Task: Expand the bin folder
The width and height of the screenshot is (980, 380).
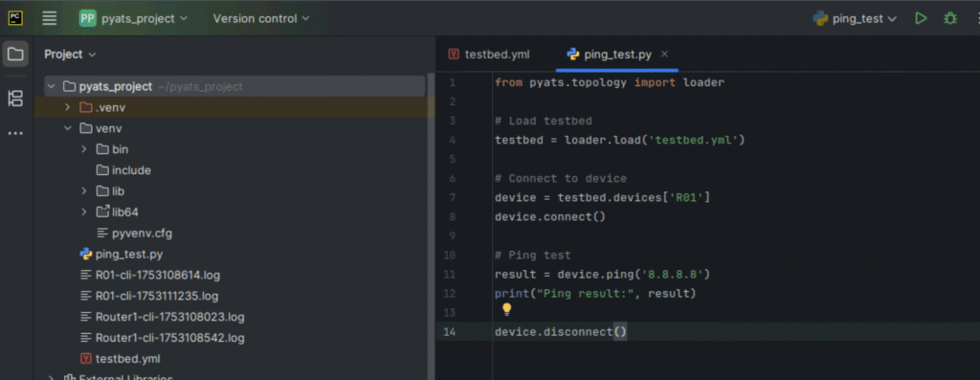Action: tap(84, 149)
